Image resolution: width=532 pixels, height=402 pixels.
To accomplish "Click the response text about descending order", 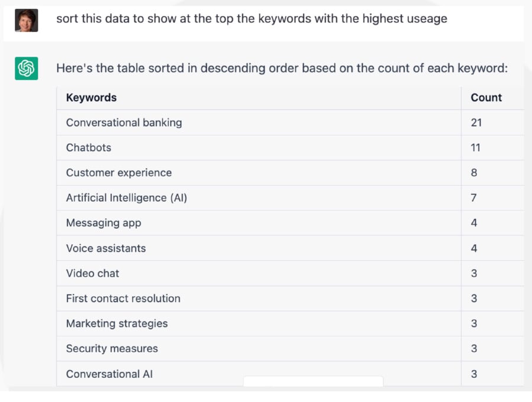I will coord(282,68).
